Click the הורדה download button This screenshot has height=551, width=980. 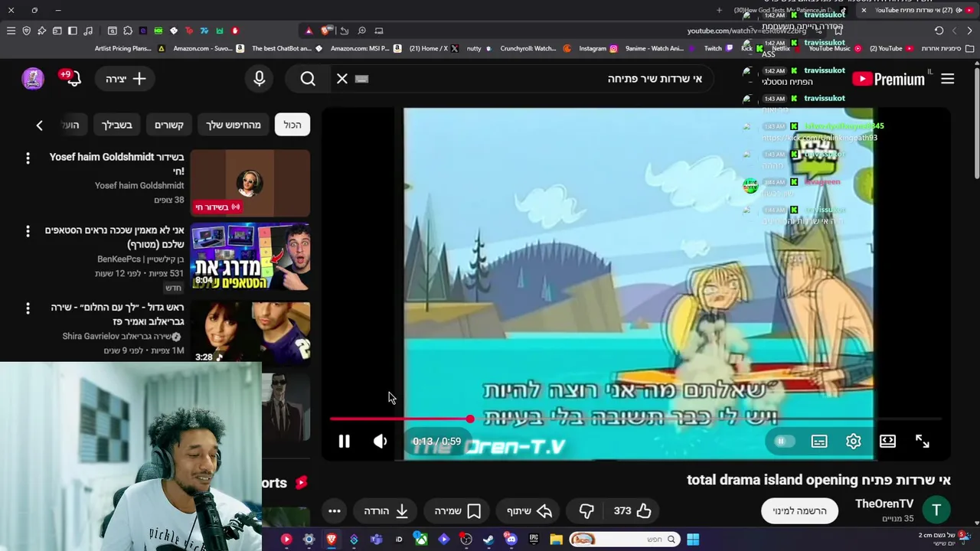click(386, 510)
